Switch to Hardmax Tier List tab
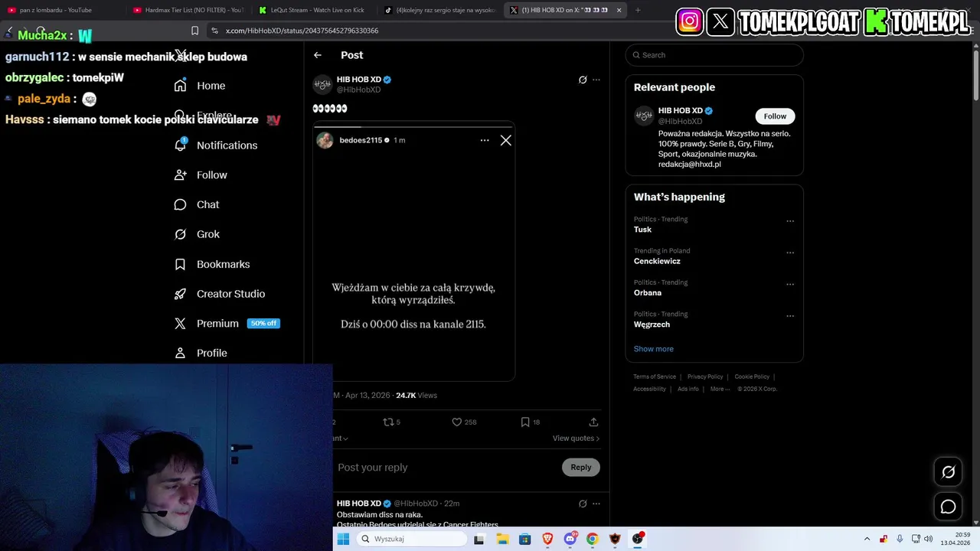The width and height of the screenshot is (980, 551). (188, 10)
